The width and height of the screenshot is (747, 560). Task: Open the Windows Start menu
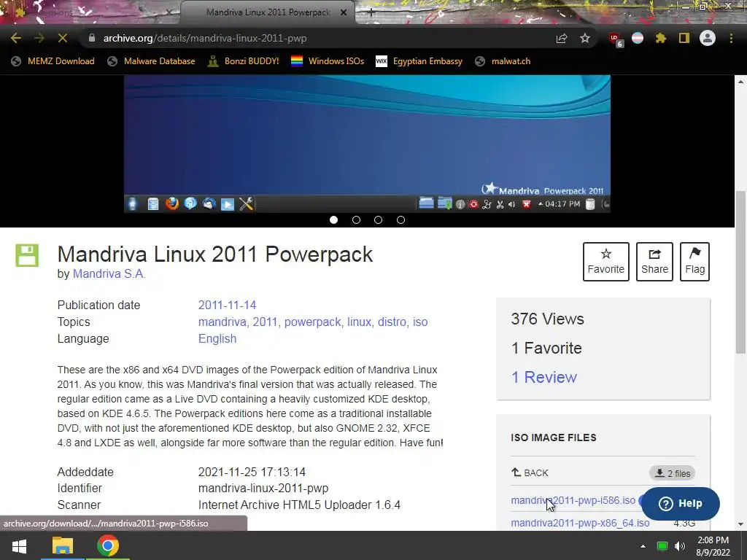pyautogui.click(x=19, y=545)
